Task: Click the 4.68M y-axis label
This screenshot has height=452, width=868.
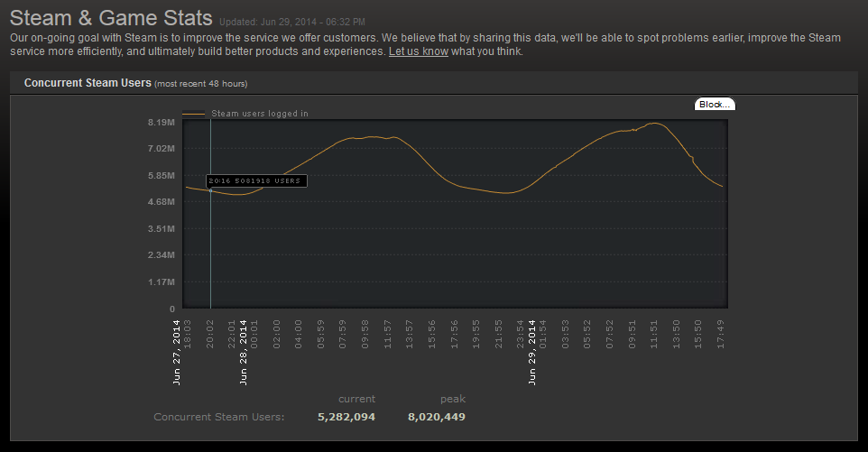Action: (161, 202)
